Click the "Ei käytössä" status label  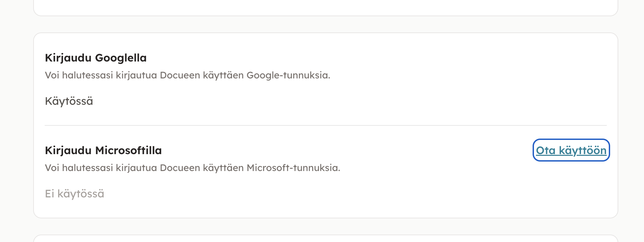tap(74, 194)
